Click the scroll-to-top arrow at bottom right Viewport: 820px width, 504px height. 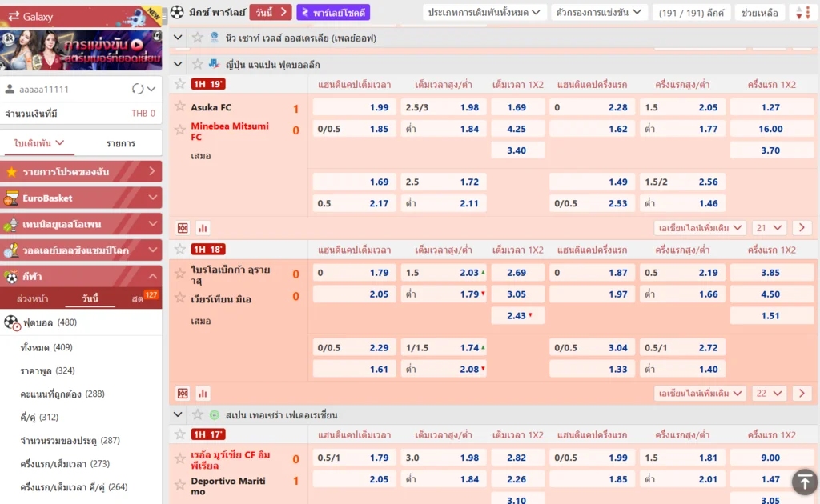point(804,482)
